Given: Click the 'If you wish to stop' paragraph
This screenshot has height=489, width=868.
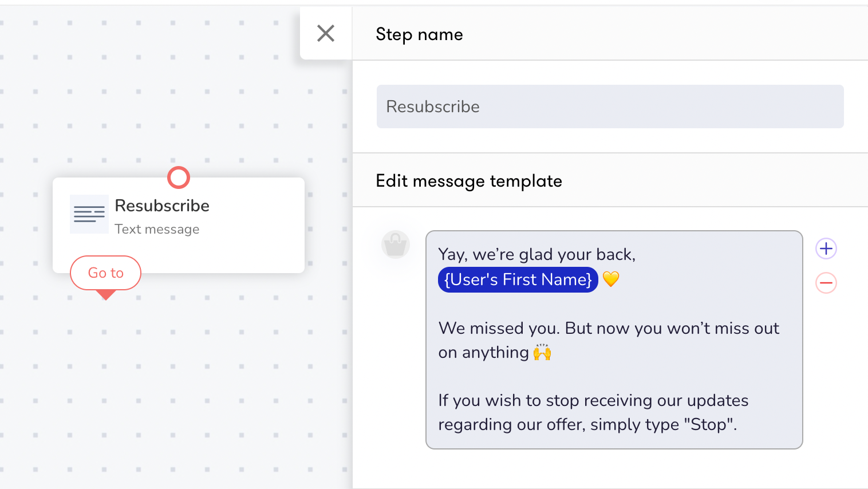Looking at the screenshot, I should pyautogui.click(x=593, y=412).
